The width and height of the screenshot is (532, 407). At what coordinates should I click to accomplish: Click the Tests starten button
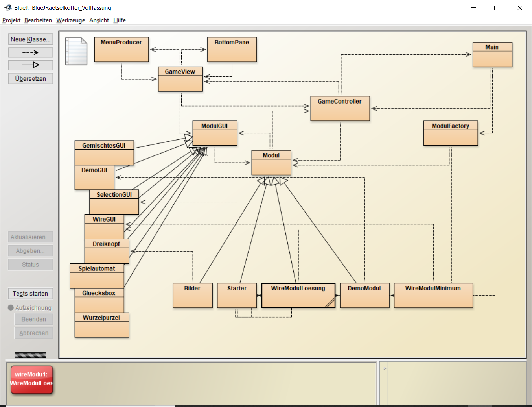click(x=30, y=294)
